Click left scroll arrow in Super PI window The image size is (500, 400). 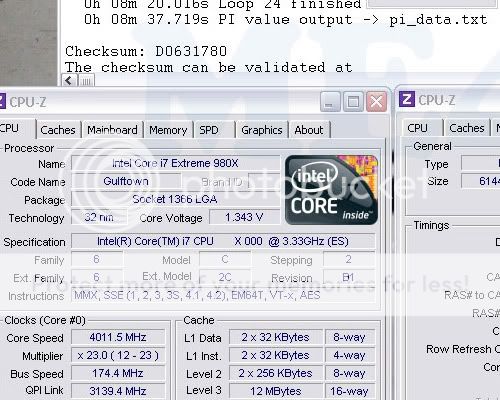pyautogui.click(x=69, y=80)
